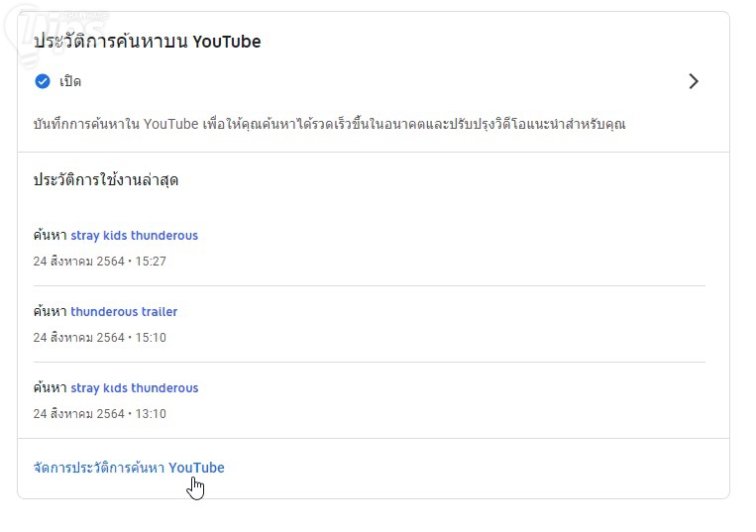Screen dimensions: 756x532
Task: Click the blue checkmark icon beside เปิด
Action: (43, 81)
